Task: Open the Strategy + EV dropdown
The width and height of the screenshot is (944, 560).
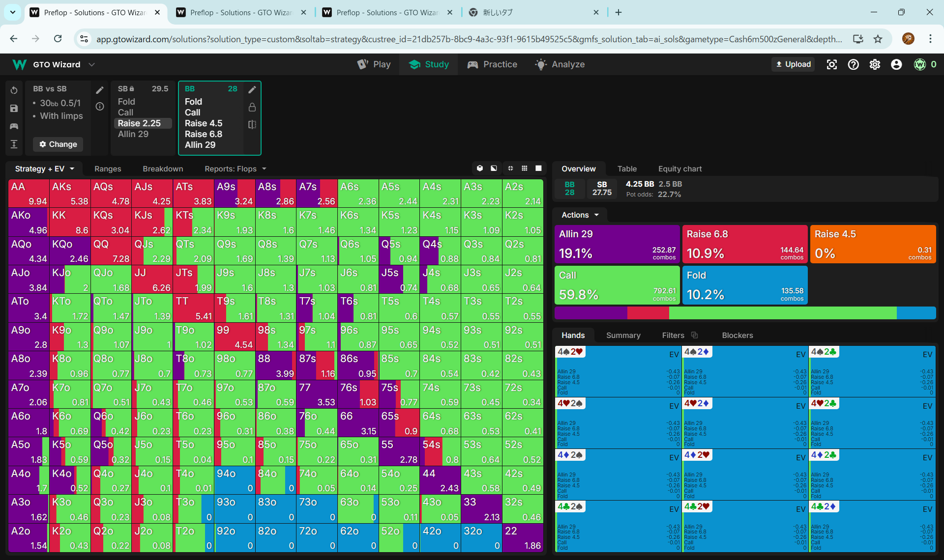Action: [45, 168]
